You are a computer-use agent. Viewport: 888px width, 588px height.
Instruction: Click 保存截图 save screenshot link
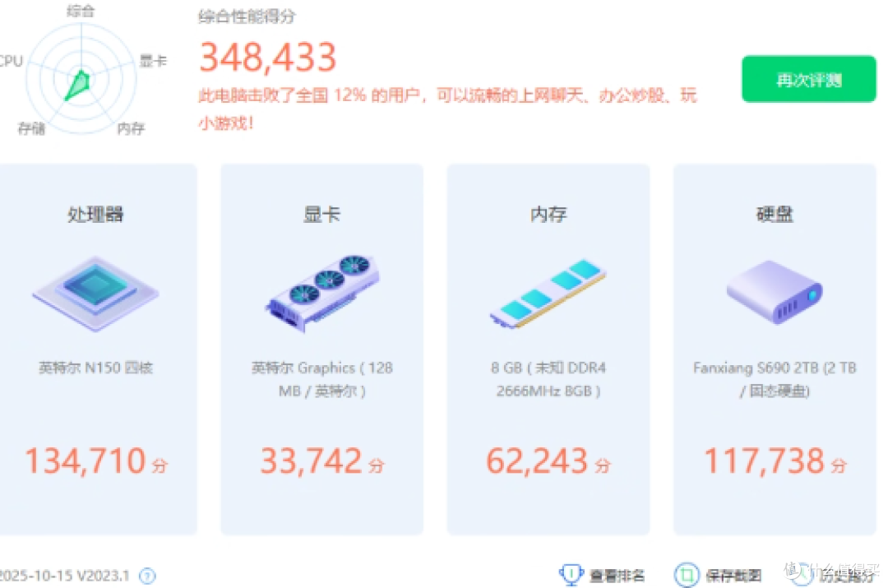tap(733, 576)
